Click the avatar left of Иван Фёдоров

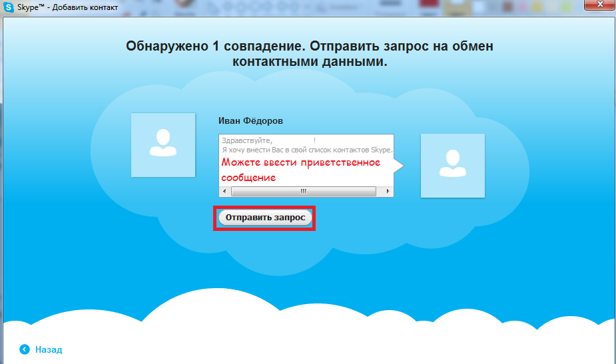163,145
